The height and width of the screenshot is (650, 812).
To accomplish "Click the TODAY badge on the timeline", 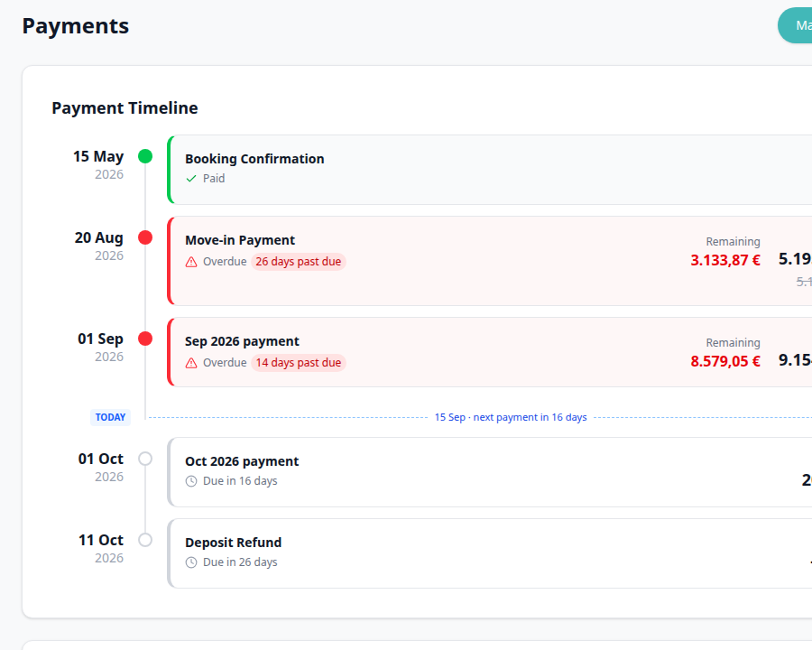I will pyautogui.click(x=110, y=417).
